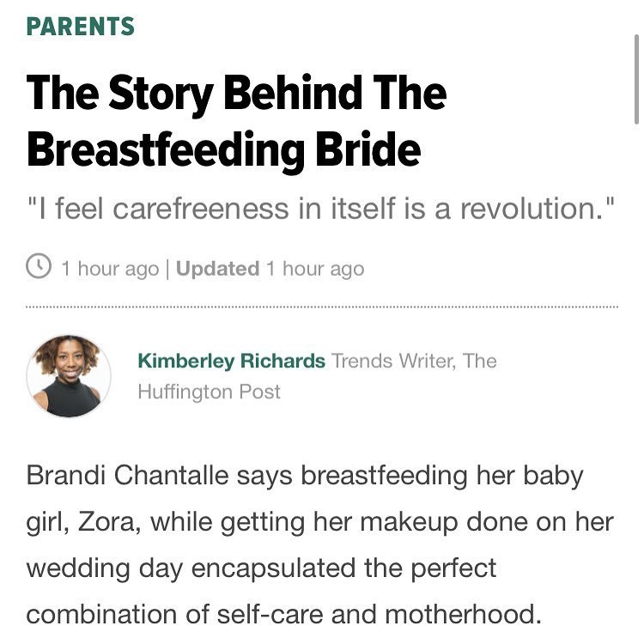
Task: Click the time after the "Updated" label
Action: click(x=315, y=269)
